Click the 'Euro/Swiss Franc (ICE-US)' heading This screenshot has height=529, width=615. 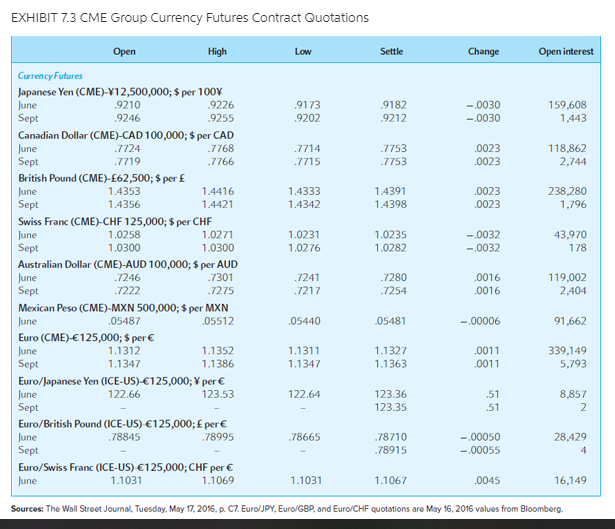126,467
